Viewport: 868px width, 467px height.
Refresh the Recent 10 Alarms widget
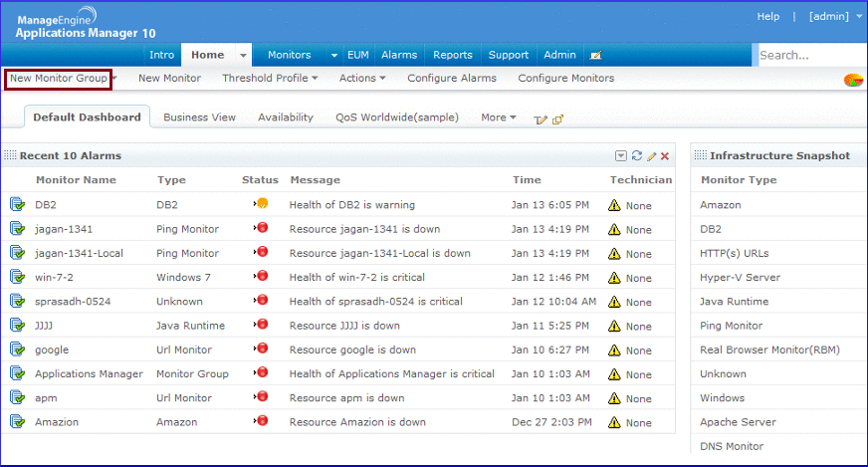(x=637, y=155)
